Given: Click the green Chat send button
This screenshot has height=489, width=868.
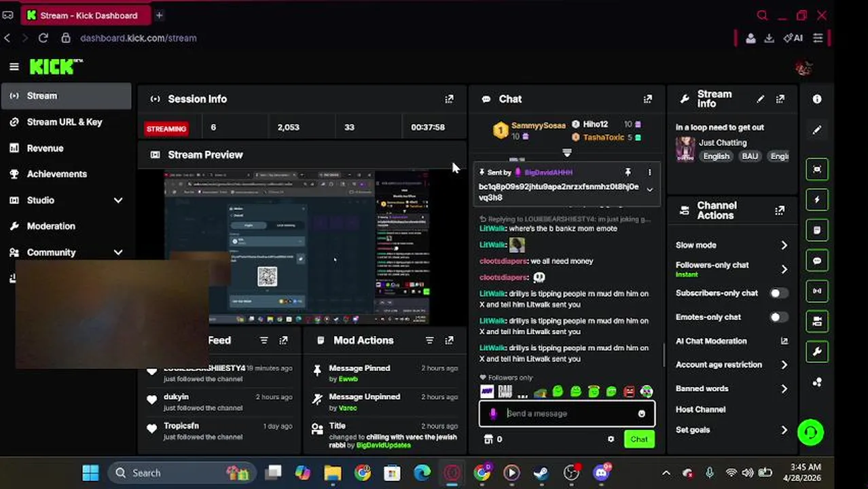Looking at the screenshot, I should 638,439.
